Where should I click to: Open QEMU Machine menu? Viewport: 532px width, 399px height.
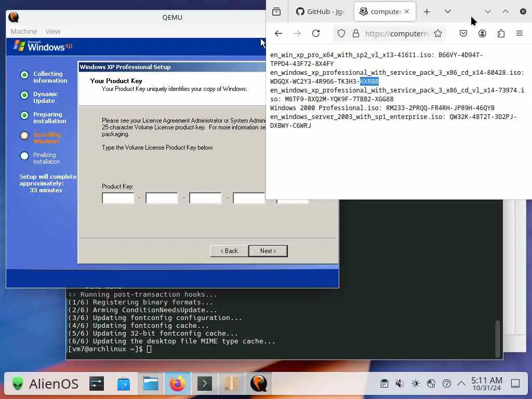pos(24,31)
